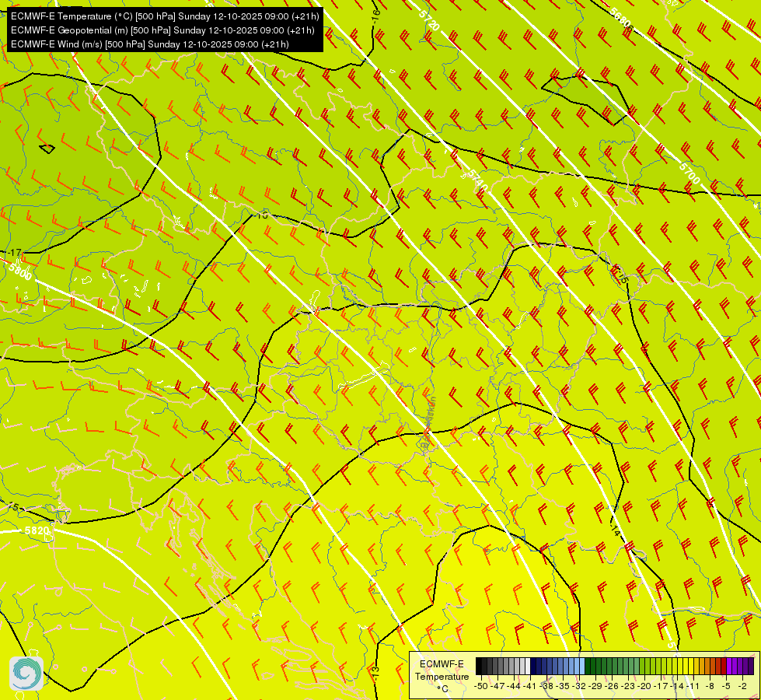Click the white swatch above -41 in legend
Viewport: 761px width, 700px height.
(x=528, y=666)
